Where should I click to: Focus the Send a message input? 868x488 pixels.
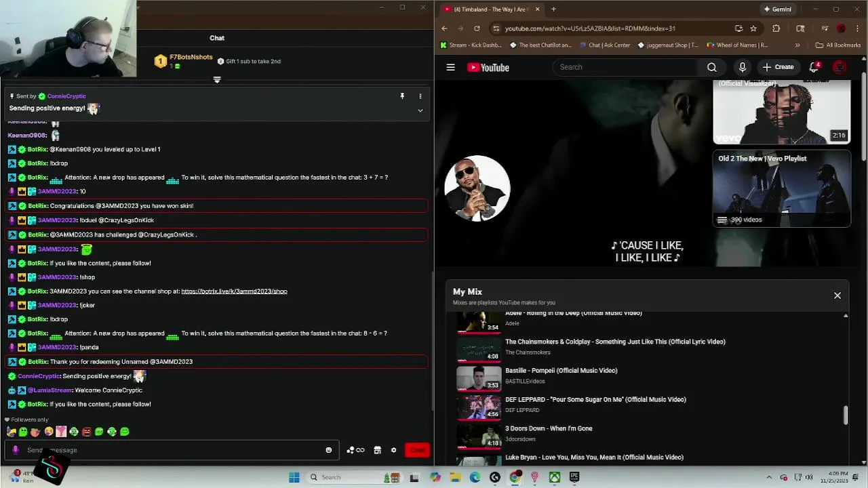tap(173, 450)
